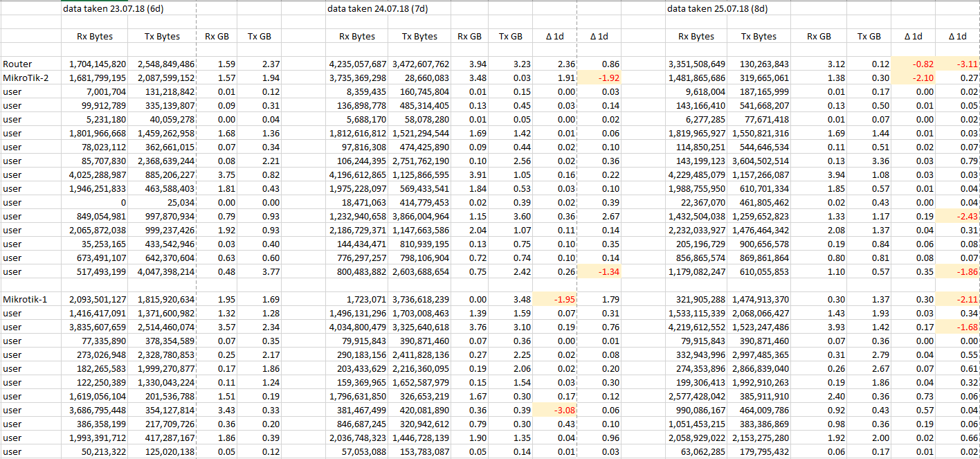
Task: Select cell with value 3,866,004,964
Action: [419, 216]
